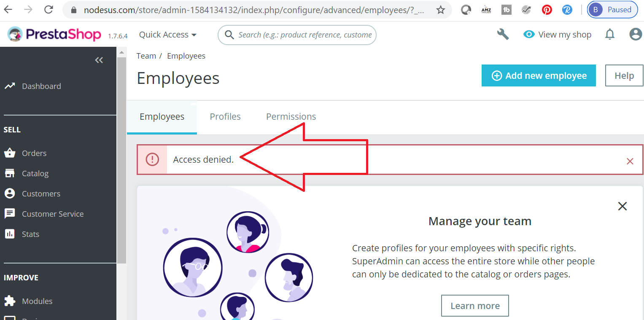Bookmark the page with the star icon
The width and height of the screenshot is (644, 320).
point(441,10)
